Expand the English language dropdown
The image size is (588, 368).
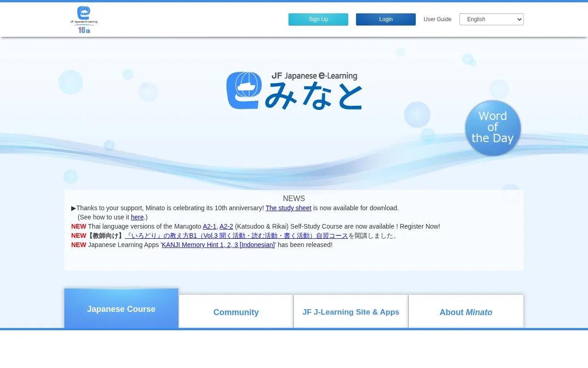(x=492, y=19)
